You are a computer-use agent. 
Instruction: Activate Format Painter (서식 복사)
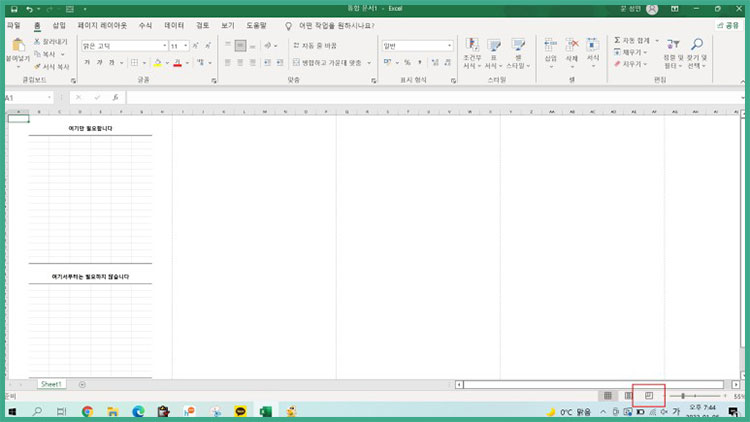click(52, 67)
